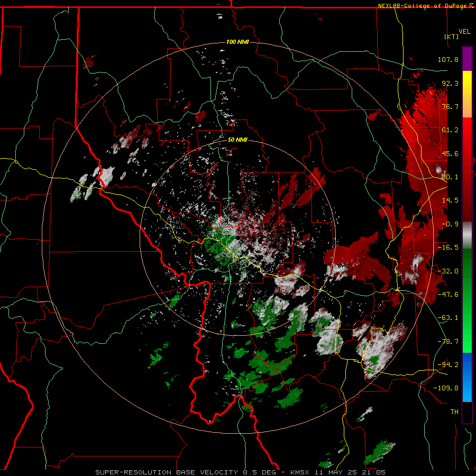476x476 pixels.
Task: Click the 100 NMI range ring label
Action: [x=237, y=42]
